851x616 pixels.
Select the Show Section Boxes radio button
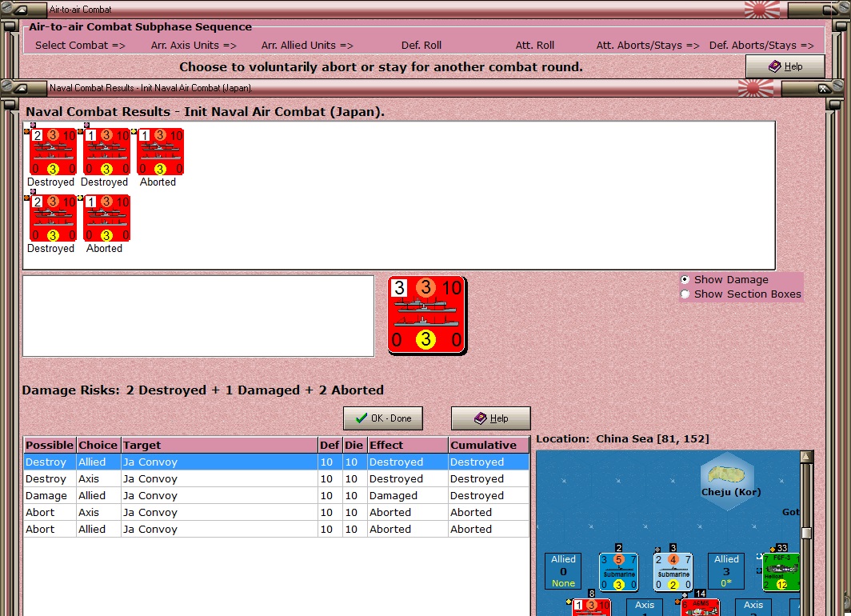[685, 294]
